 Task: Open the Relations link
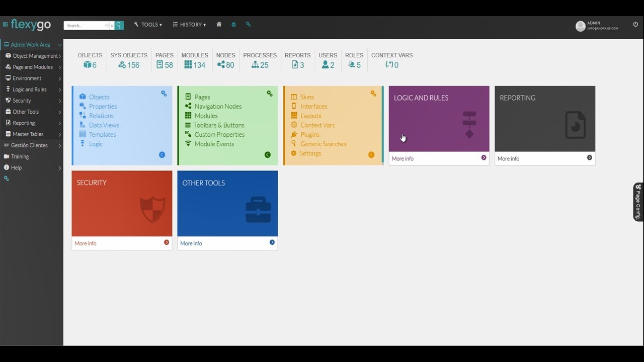[101, 116]
